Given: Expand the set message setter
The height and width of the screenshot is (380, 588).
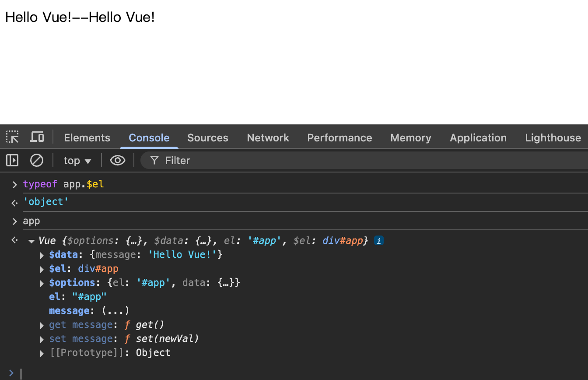Looking at the screenshot, I should pyautogui.click(x=42, y=339).
